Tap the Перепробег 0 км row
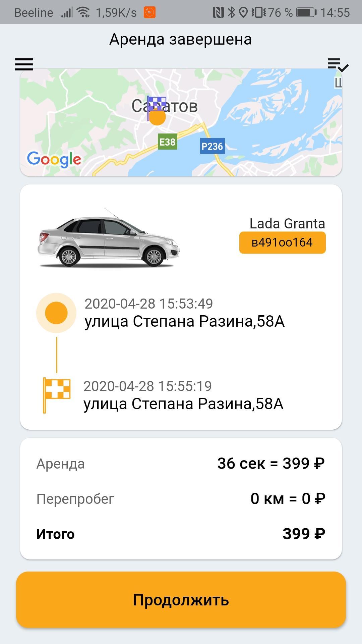The image size is (362, 644). click(181, 499)
